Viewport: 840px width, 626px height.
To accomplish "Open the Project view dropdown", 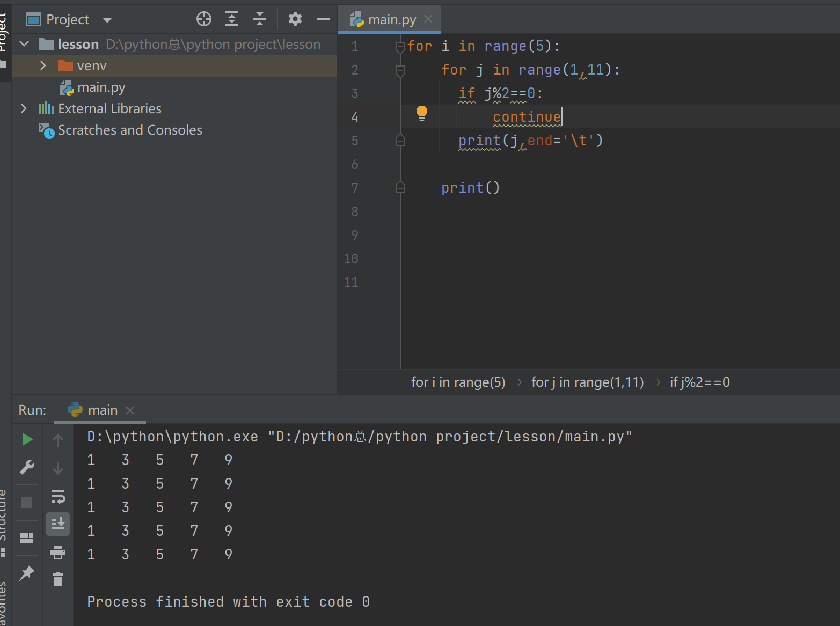I will tap(107, 20).
